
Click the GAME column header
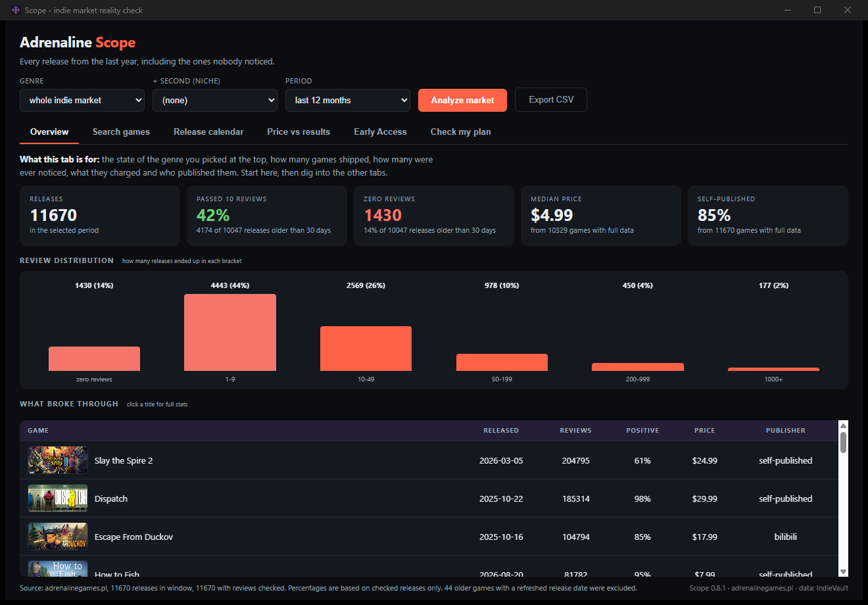(x=38, y=430)
